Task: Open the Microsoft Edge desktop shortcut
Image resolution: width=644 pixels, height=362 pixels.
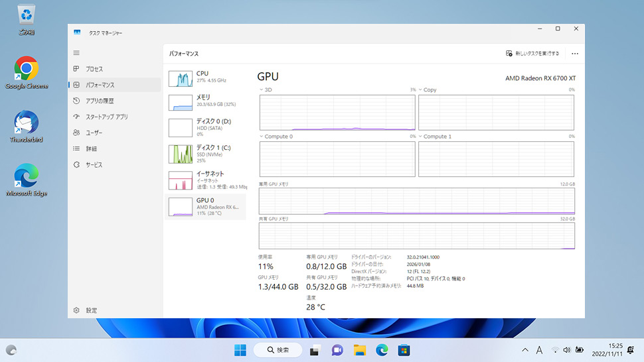Action: [27, 180]
